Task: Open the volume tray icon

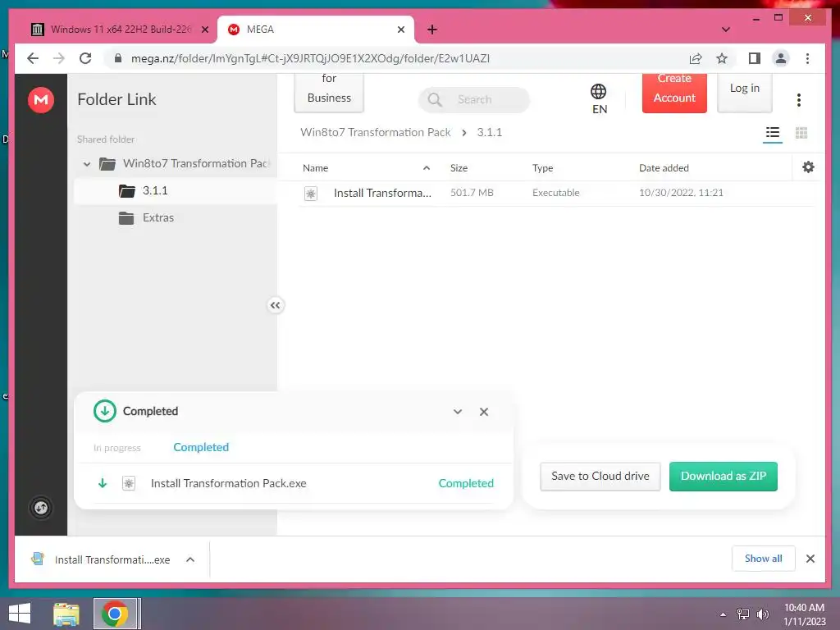Action: tap(762, 614)
